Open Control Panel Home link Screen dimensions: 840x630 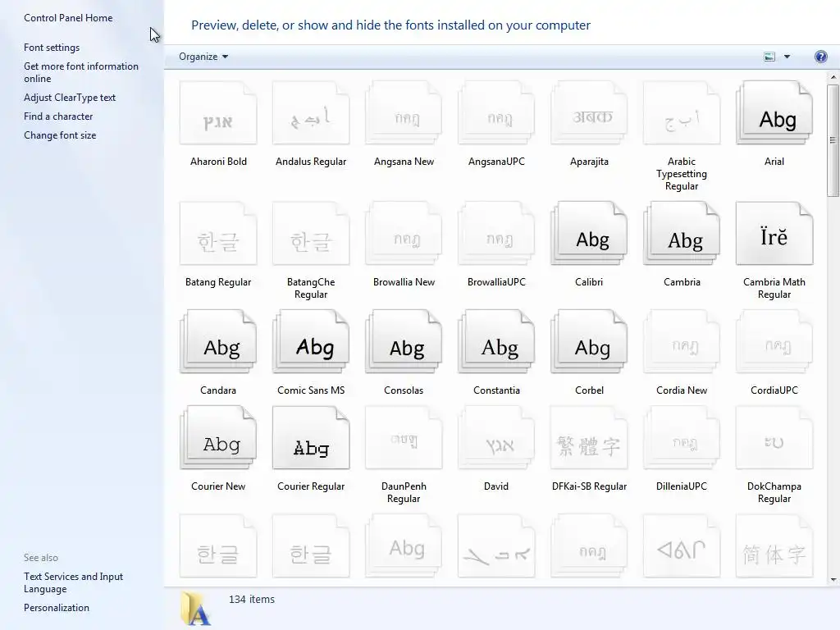pyautogui.click(x=68, y=18)
